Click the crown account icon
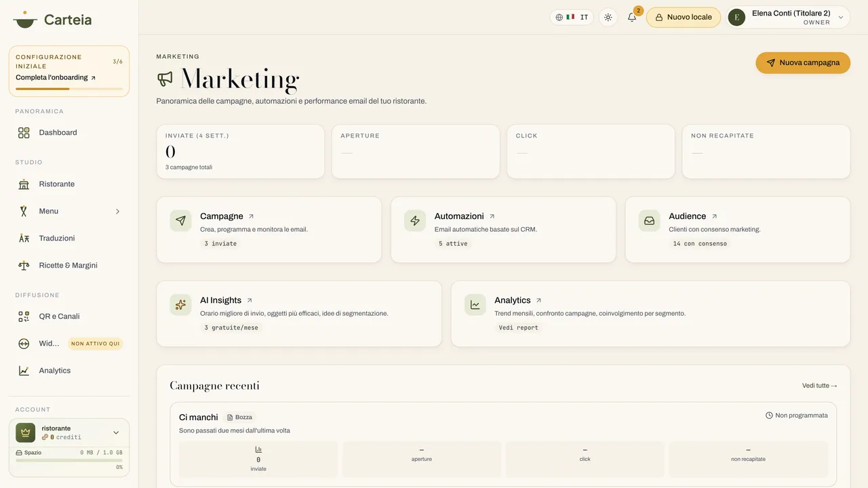Image resolution: width=868 pixels, height=488 pixels. click(26, 432)
